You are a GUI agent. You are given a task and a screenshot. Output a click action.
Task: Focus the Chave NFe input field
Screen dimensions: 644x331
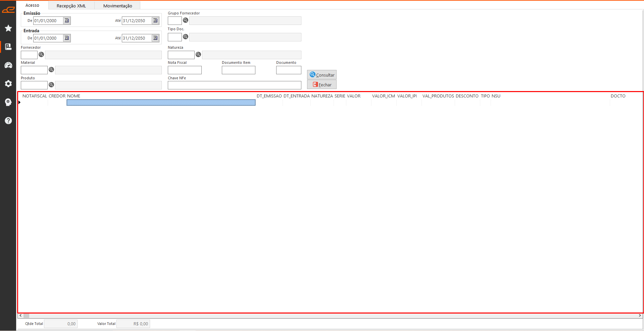click(x=234, y=85)
